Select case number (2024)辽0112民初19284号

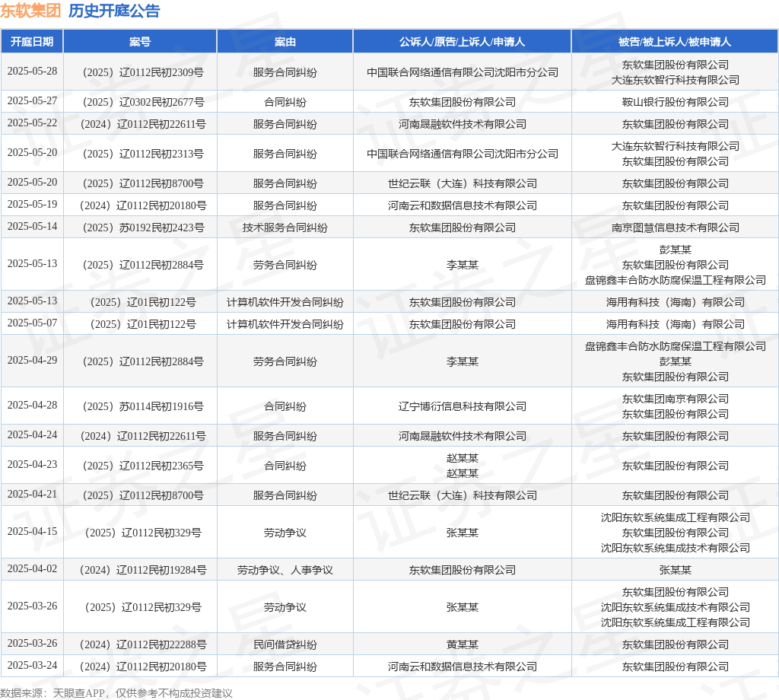point(142,571)
